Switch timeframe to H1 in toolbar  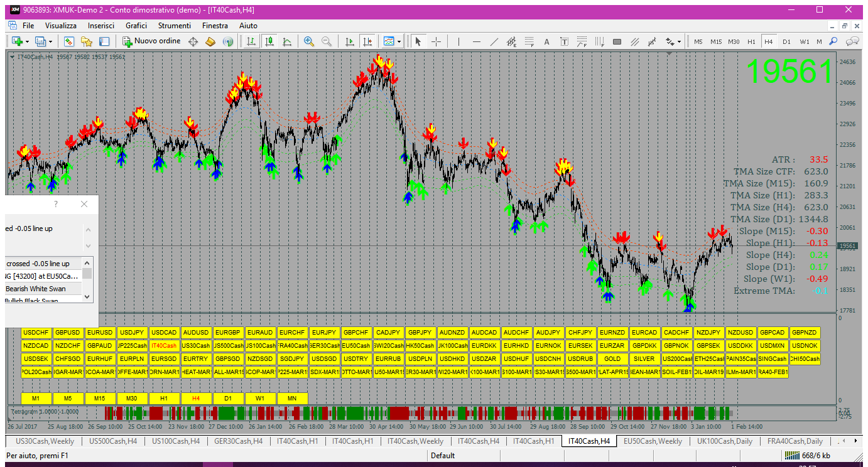point(751,41)
